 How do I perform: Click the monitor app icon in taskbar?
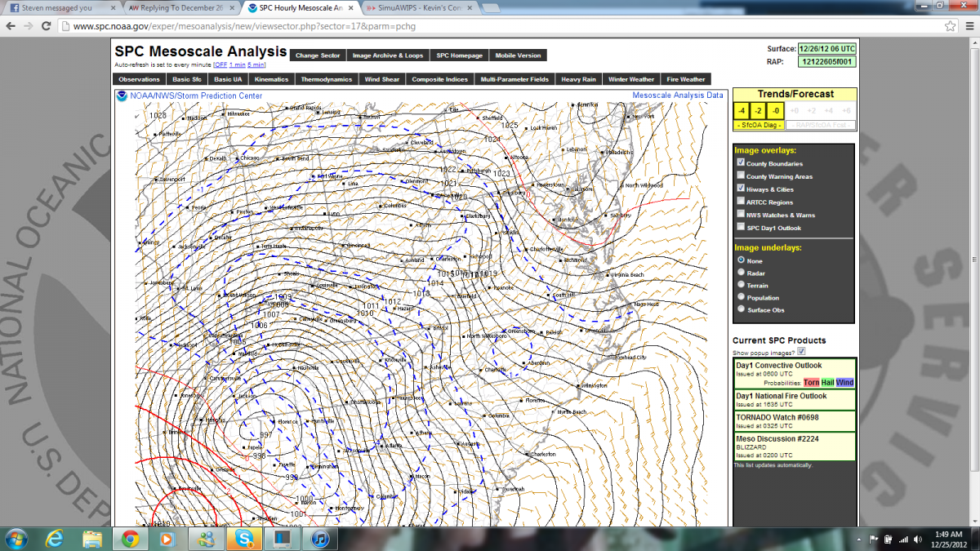[282, 540]
